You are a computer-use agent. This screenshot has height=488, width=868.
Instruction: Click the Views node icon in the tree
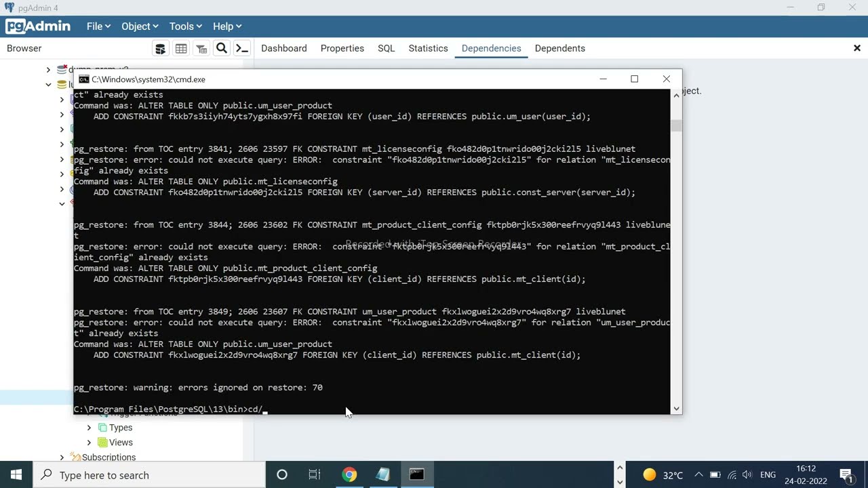[x=102, y=443]
